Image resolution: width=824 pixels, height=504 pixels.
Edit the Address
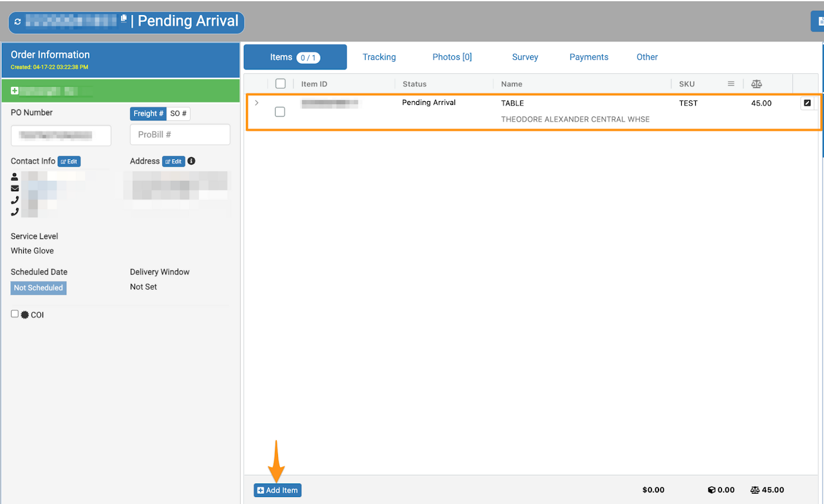173,162
